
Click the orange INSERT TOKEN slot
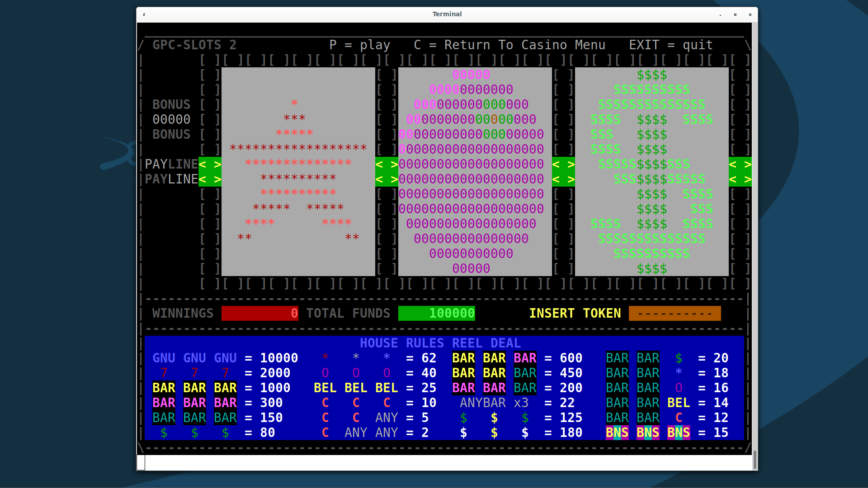pyautogui.click(x=675, y=313)
